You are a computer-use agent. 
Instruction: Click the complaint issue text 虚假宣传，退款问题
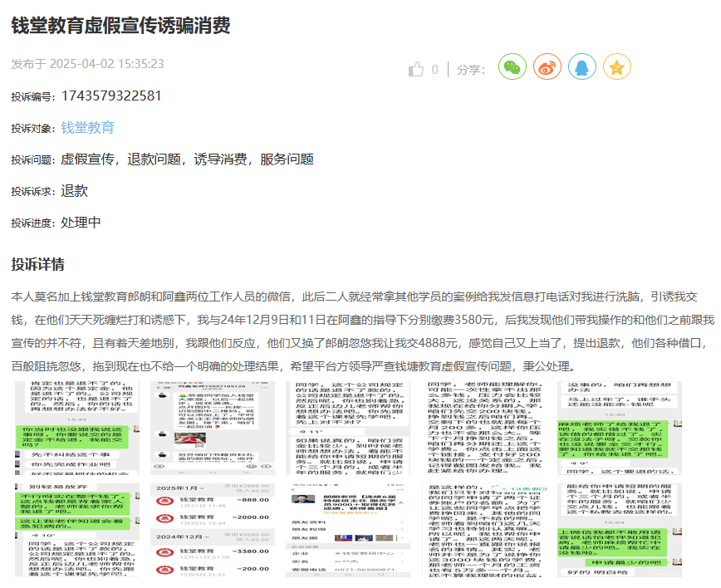[120, 159]
